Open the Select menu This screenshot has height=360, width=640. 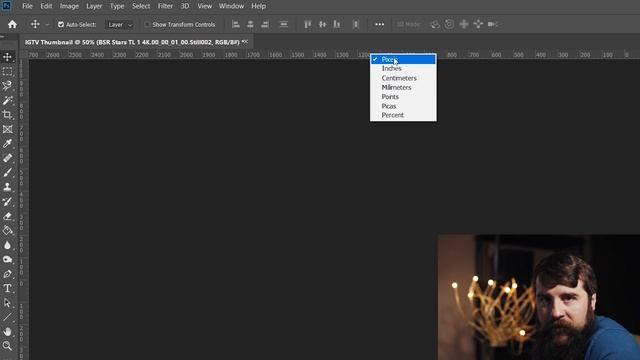point(141,6)
